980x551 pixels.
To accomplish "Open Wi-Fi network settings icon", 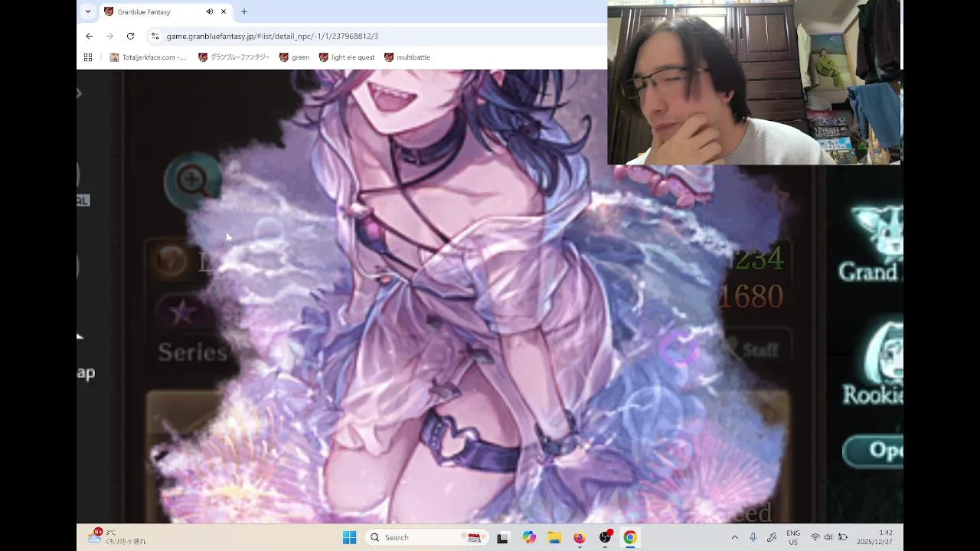I will click(x=815, y=537).
